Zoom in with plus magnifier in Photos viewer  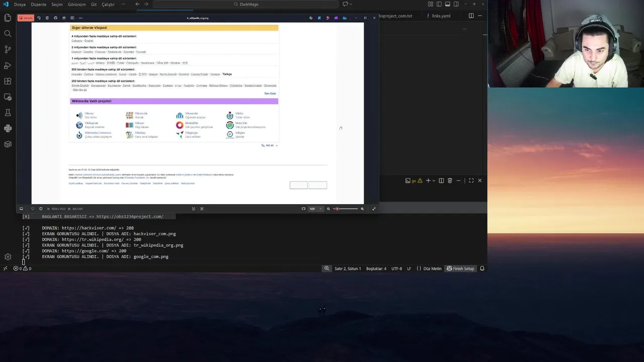coord(362,209)
